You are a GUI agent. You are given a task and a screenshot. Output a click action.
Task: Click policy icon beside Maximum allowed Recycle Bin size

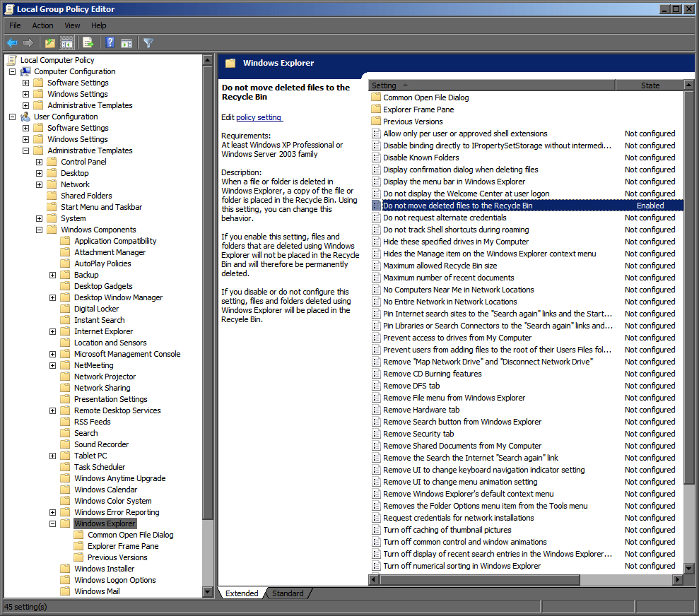[376, 266]
